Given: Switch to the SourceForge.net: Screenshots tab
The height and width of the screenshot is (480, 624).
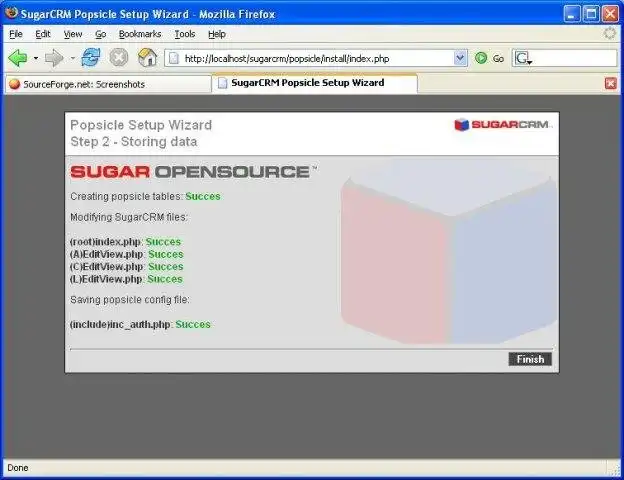Looking at the screenshot, I should (108, 84).
